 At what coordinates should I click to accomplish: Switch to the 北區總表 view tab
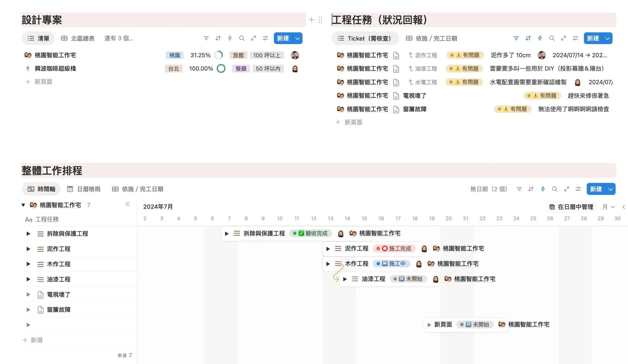pyautogui.click(x=78, y=38)
